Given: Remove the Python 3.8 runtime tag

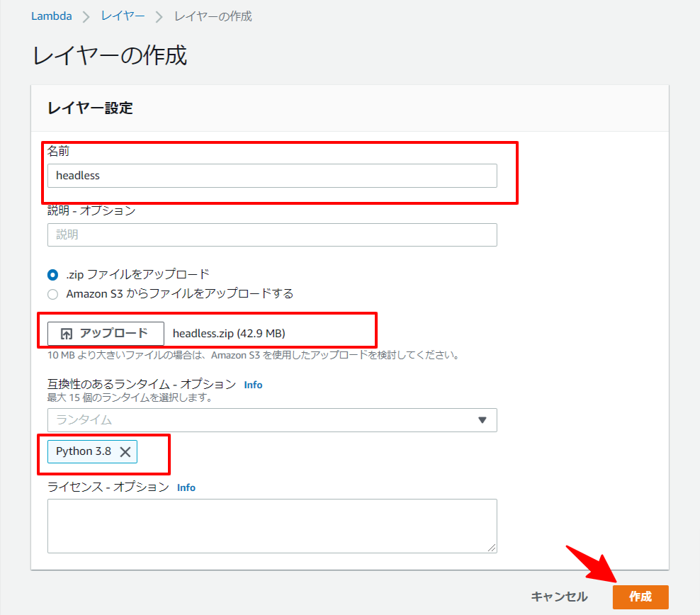Looking at the screenshot, I should (x=125, y=451).
